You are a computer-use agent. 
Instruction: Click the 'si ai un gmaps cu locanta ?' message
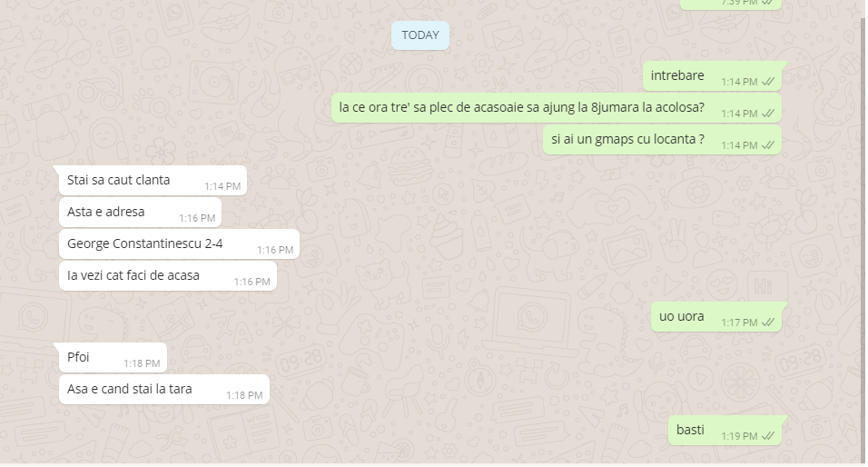coord(662,140)
